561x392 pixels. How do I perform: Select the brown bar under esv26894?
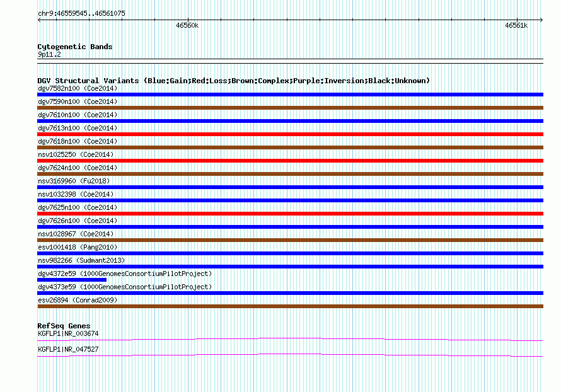click(290, 306)
